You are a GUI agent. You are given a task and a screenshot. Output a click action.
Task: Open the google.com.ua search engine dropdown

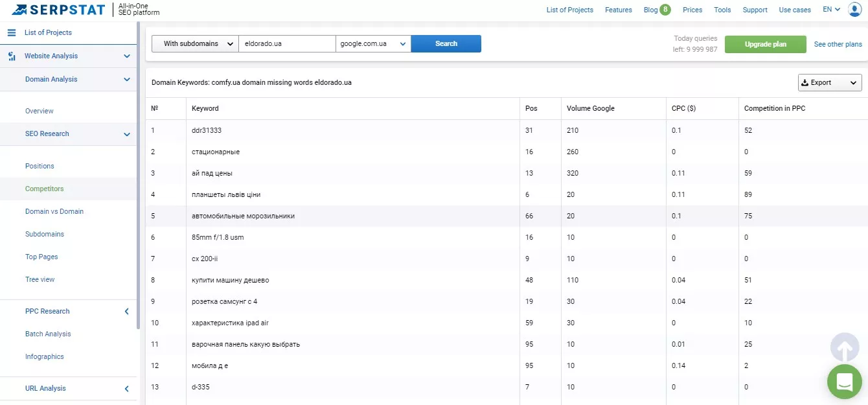(x=373, y=43)
